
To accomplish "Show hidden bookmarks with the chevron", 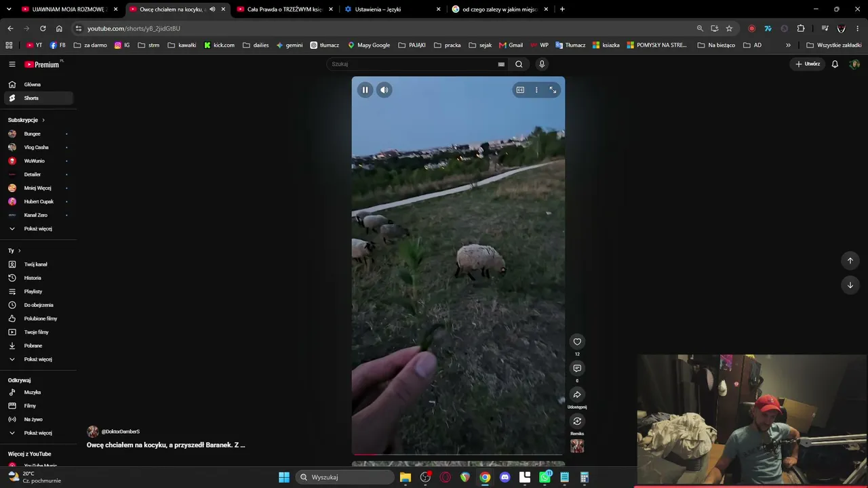I will pyautogui.click(x=788, y=45).
